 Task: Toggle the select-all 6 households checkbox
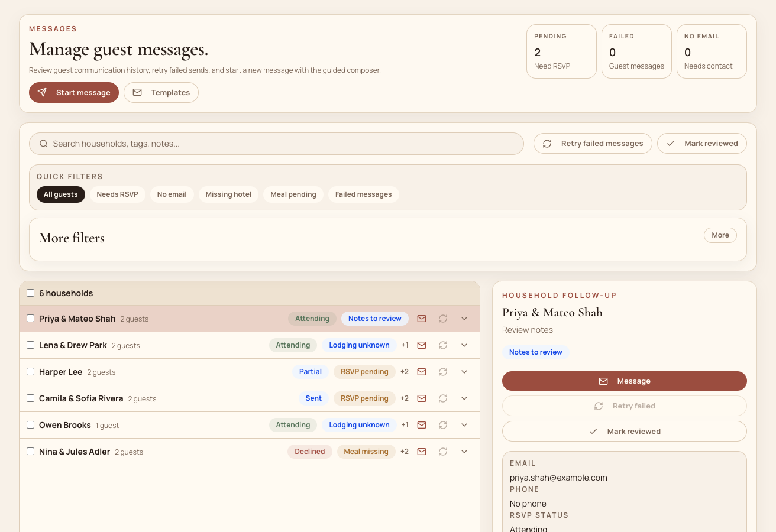pos(31,293)
